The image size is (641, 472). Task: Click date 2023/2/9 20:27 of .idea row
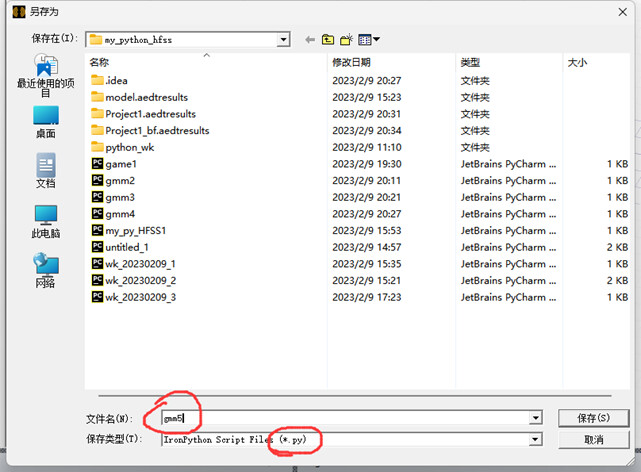(x=367, y=81)
